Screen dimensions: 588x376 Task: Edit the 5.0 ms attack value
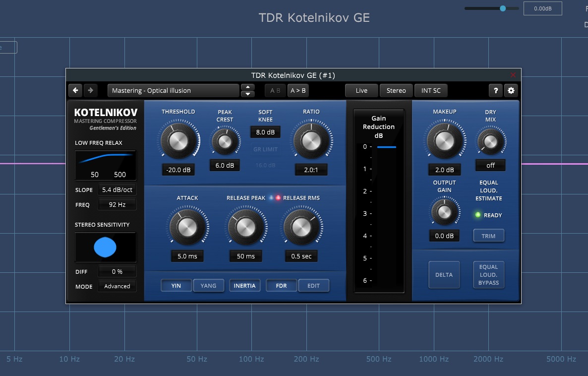click(x=187, y=256)
